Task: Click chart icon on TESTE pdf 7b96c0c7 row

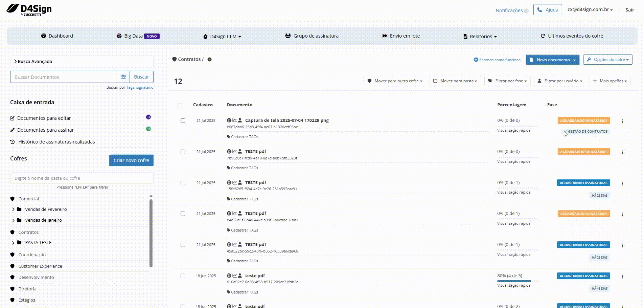Action: [234, 151]
